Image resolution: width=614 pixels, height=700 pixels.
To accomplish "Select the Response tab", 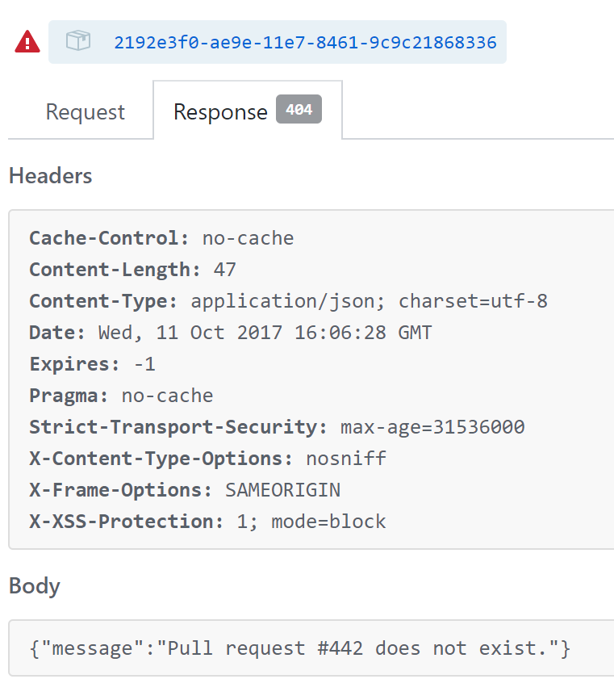I will pos(220,111).
